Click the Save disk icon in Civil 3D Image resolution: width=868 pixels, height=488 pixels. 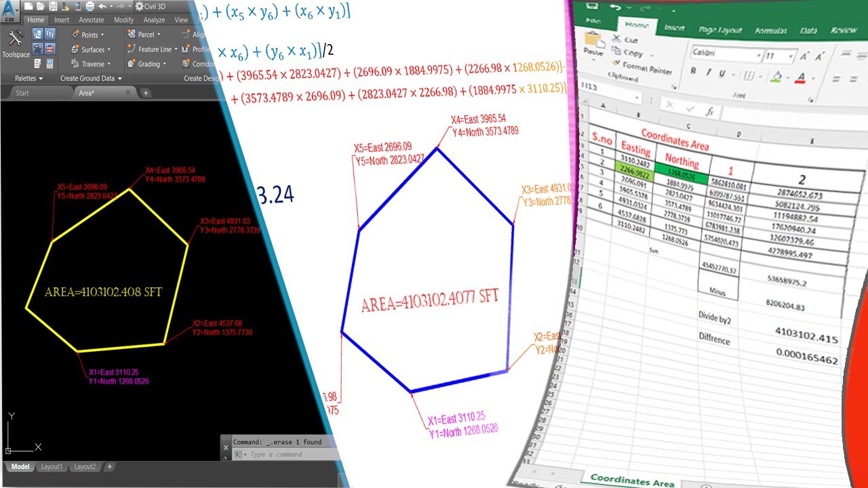(53, 7)
